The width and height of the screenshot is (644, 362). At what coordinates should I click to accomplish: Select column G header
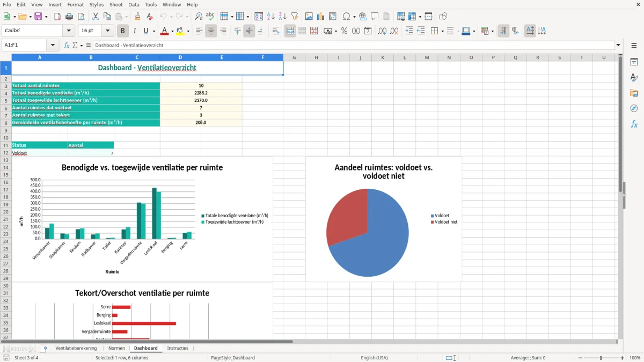tap(295, 57)
